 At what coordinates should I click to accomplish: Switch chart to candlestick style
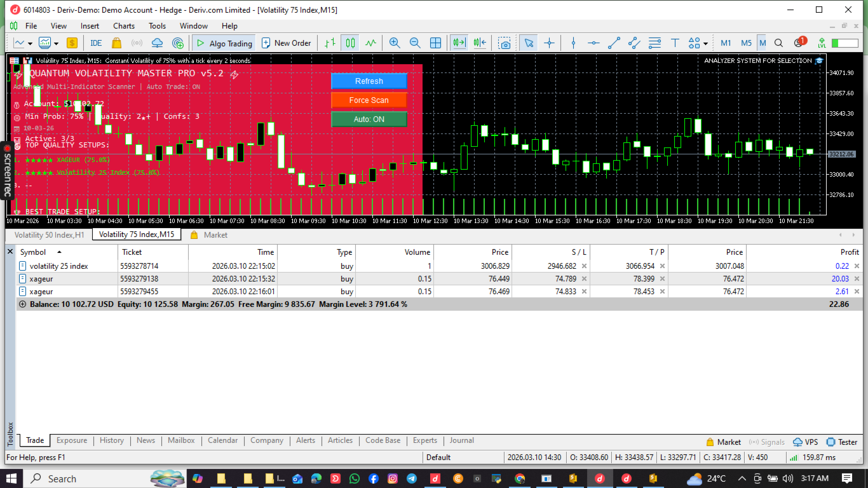(350, 43)
